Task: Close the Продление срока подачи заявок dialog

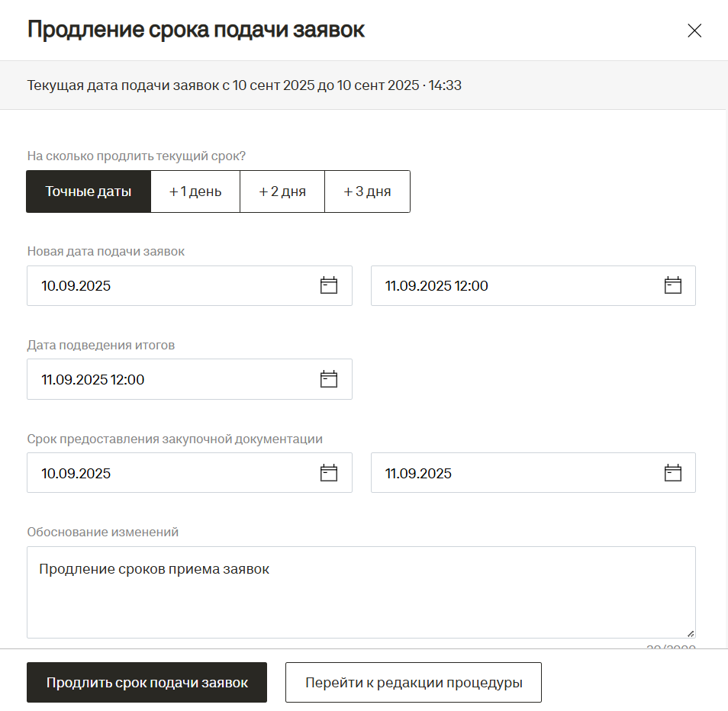Action: [694, 31]
